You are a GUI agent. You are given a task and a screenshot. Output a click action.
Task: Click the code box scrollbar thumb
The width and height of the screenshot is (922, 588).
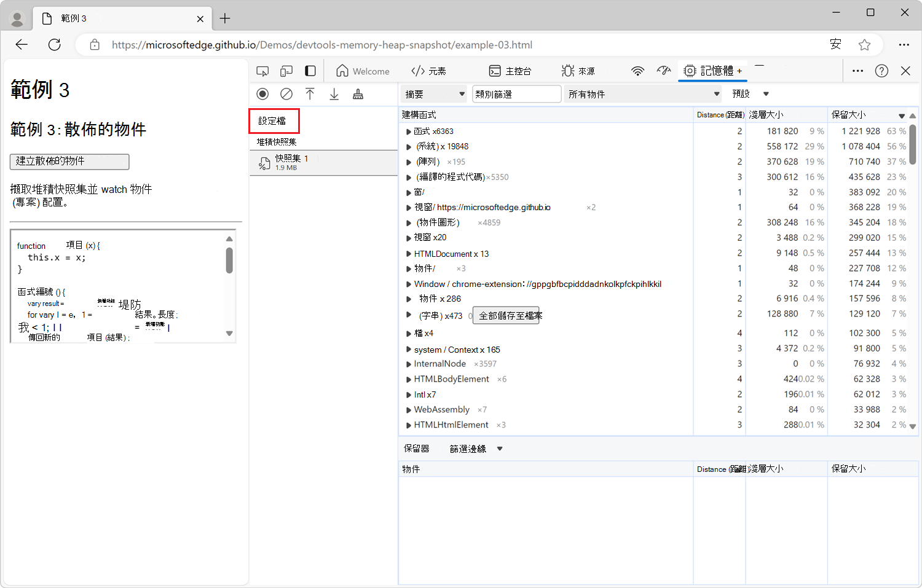tap(229, 260)
